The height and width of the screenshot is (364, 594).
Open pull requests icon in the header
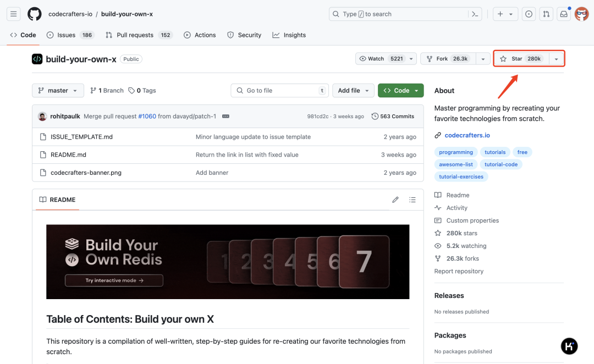click(x=546, y=14)
